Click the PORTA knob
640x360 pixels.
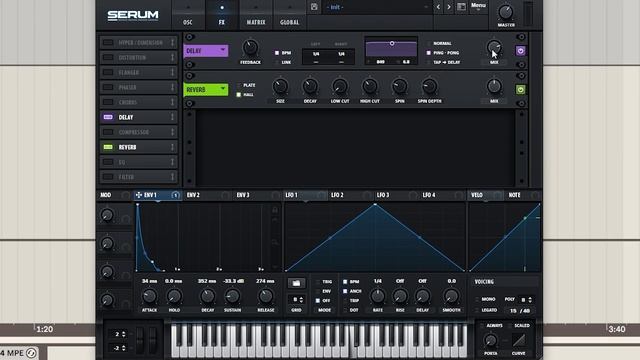490,340
